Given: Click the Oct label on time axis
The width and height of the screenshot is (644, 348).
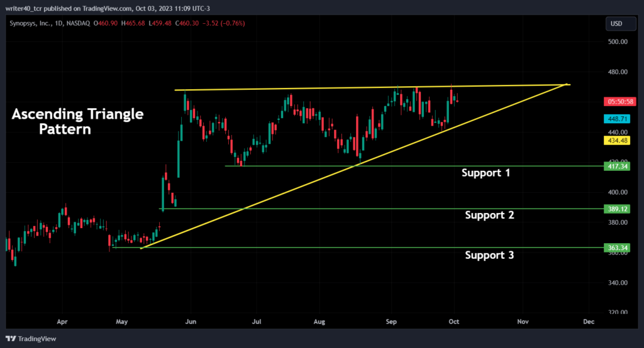Looking at the screenshot, I should [454, 322].
